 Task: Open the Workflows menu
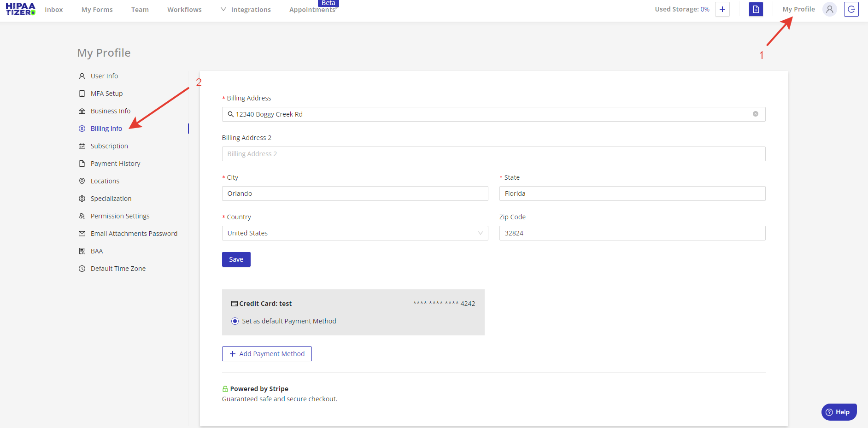coord(184,9)
